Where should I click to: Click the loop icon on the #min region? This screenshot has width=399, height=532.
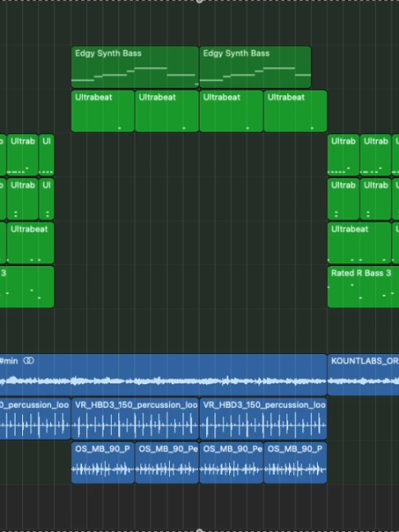click(x=29, y=360)
